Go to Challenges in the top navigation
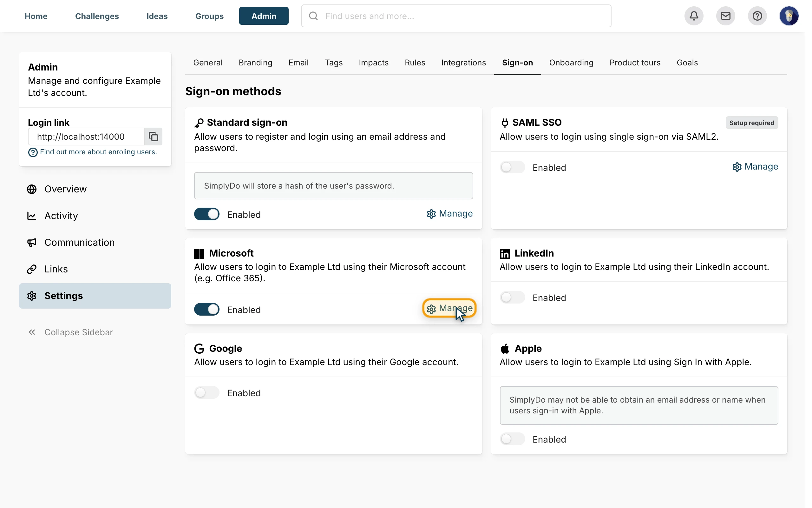This screenshot has height=508, width=812. point(97,16)
